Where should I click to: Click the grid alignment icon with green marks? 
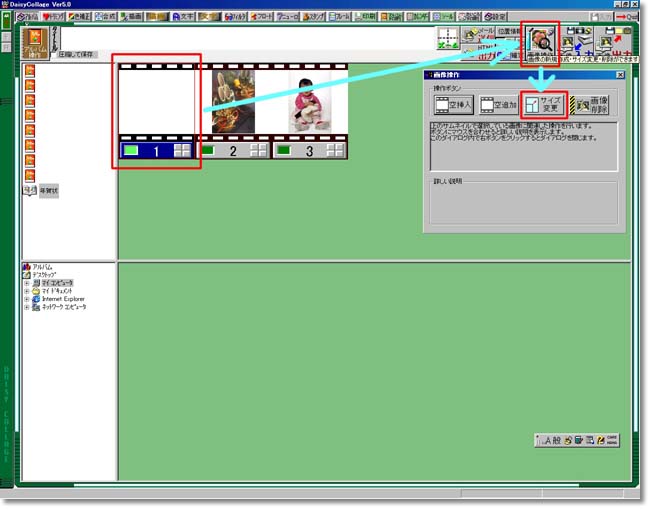click(x=448, y=38)
